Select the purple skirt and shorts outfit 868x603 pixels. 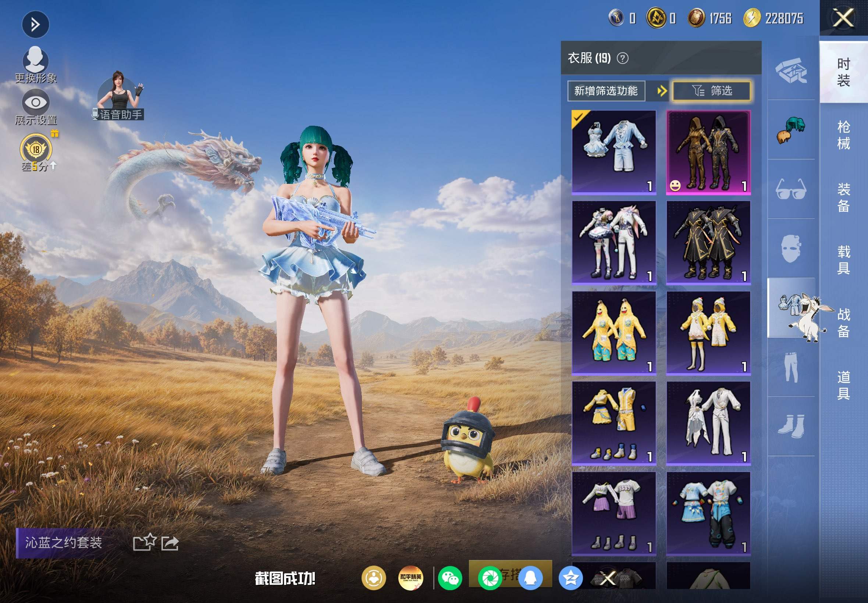tap(614, 513)
